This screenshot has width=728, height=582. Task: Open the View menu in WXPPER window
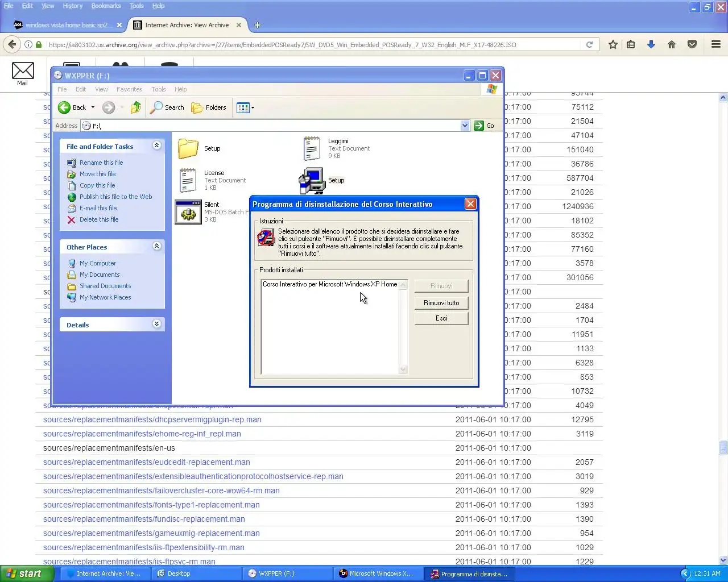[x=101, y=89]
